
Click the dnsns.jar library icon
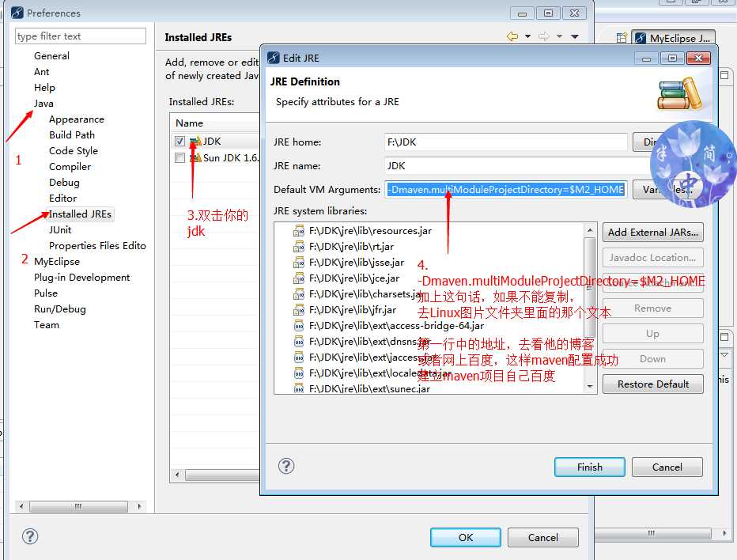[x=298, y=342]
